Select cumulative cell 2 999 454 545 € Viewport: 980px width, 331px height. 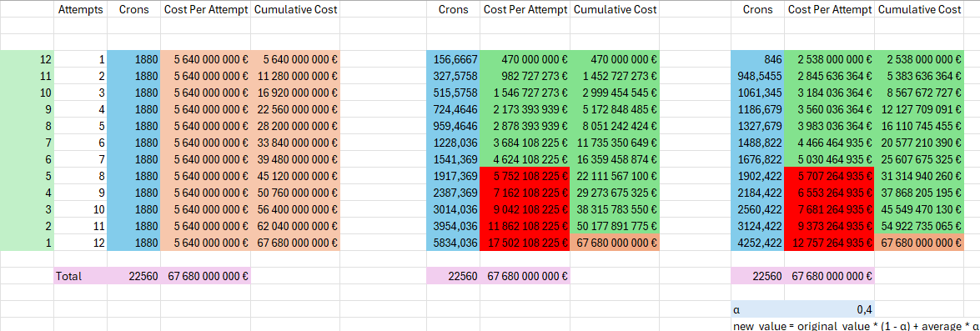pyautogui.click(x=615, y=93)
